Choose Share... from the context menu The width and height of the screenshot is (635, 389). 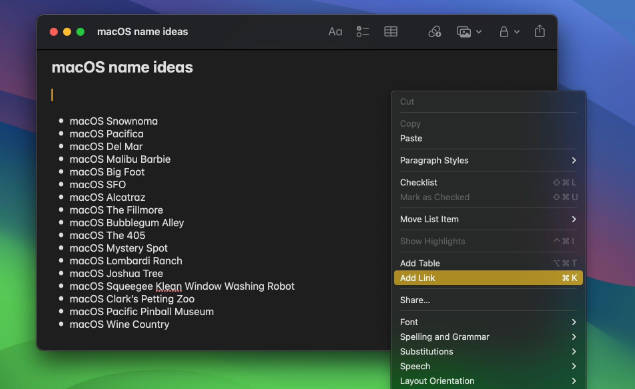(488, 300)
